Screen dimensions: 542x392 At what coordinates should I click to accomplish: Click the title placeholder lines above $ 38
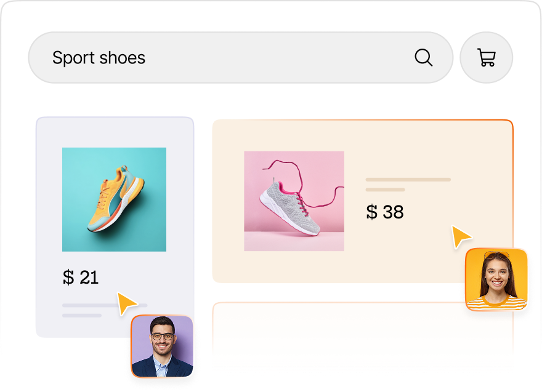click(x=408, y=185)
